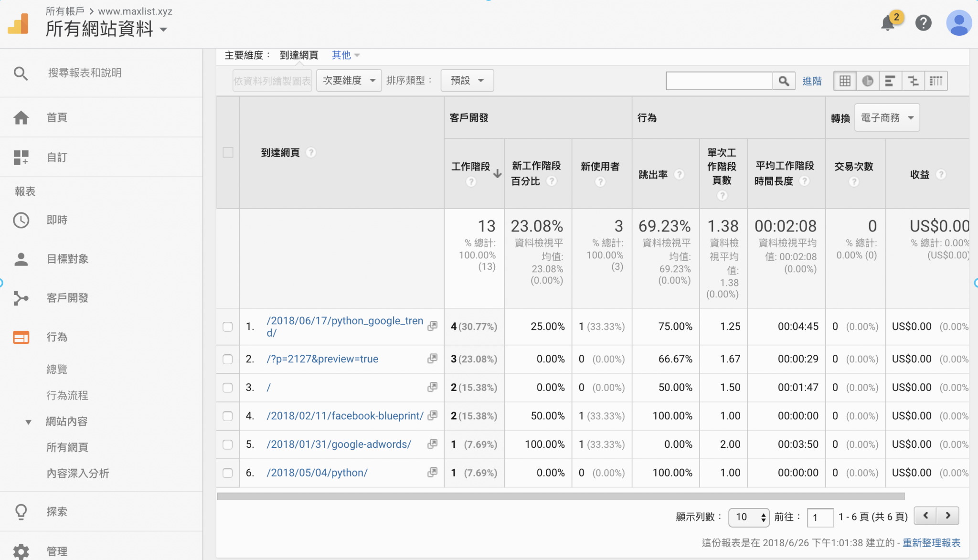Viewport: 978px width, 560px height.
Task: Open facebook-blueprint external link icon
Action: click(x=433, y=415)
